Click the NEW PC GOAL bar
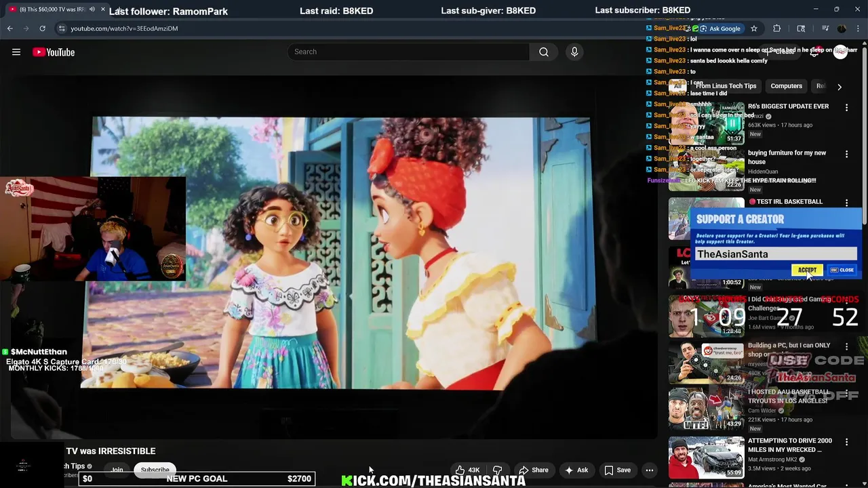Screen dimensions: 868x488 (197, 479)
